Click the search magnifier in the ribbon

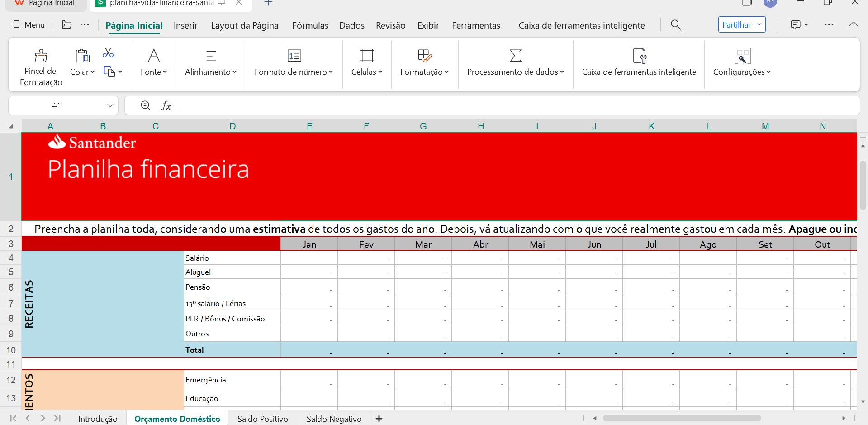pos(675,25)
